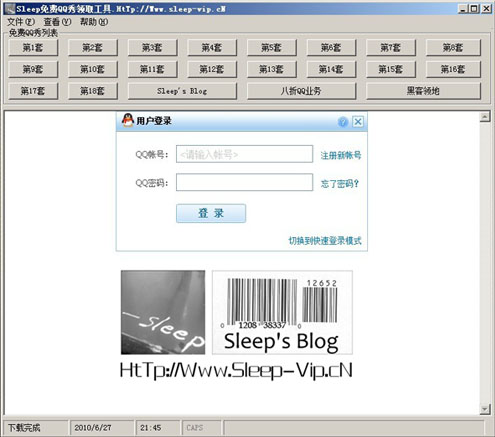Open the Sleep's Blog barcode banner
This screenshot has height=437, width=495.
(x=282, y=312)
